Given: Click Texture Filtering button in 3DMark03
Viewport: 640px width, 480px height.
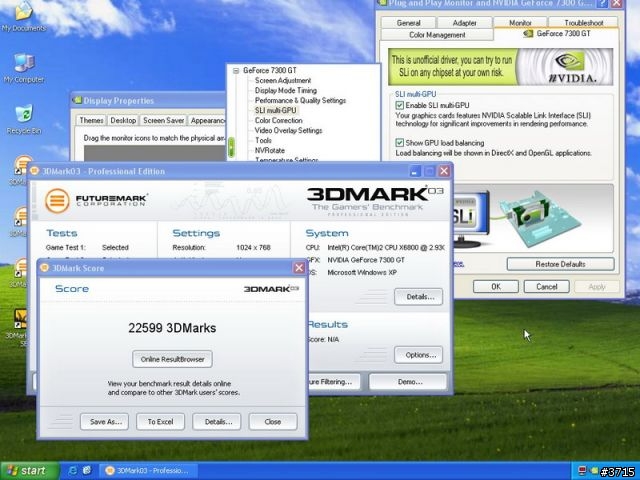Looking at the screenshot, I should click(335, 382).
